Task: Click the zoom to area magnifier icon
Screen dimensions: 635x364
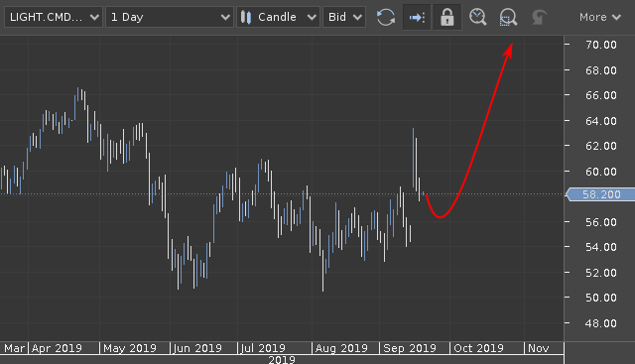Action: [508, 18]
